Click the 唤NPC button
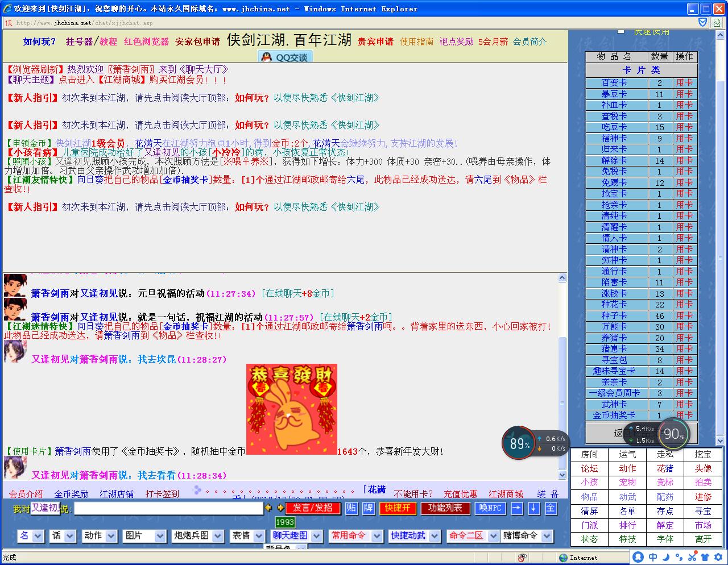The width and height of the screenshot is (728, 565). click(490, 508)
